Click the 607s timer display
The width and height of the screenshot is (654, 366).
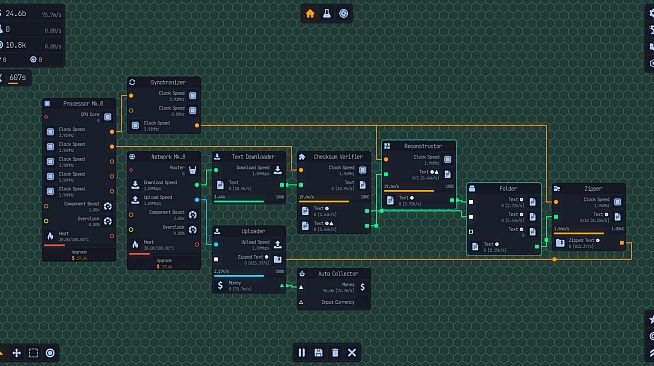click(18, 77)
